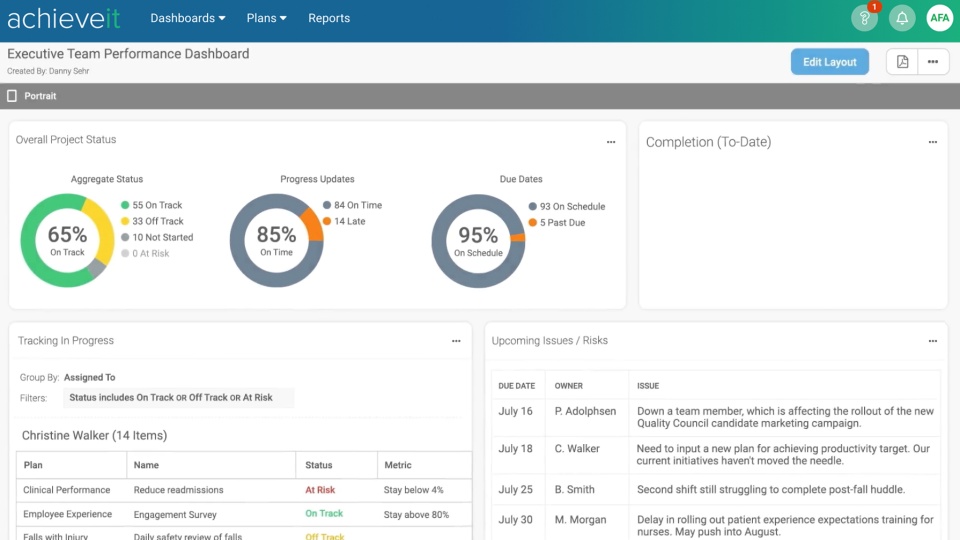Sort issues by the Due Date column header

pyautogui.click(x=516, y=386)
